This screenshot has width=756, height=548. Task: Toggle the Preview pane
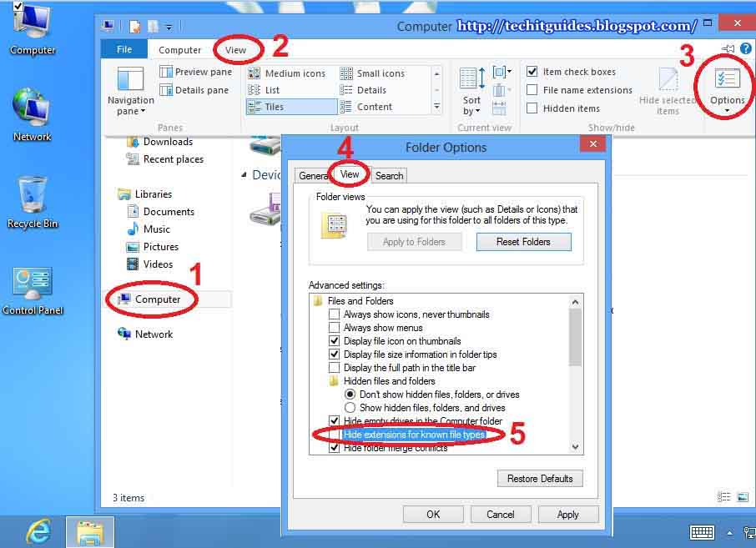click(x=196, y=72)
